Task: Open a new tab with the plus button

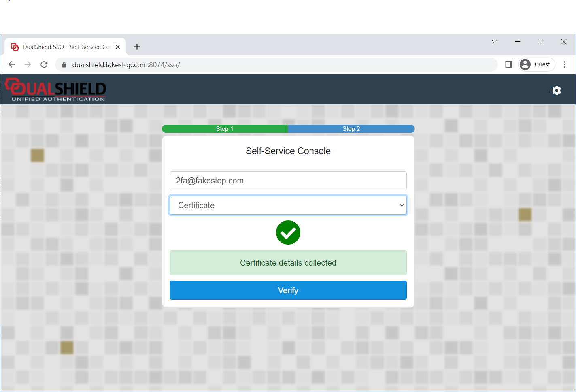Action: point(137,47)
